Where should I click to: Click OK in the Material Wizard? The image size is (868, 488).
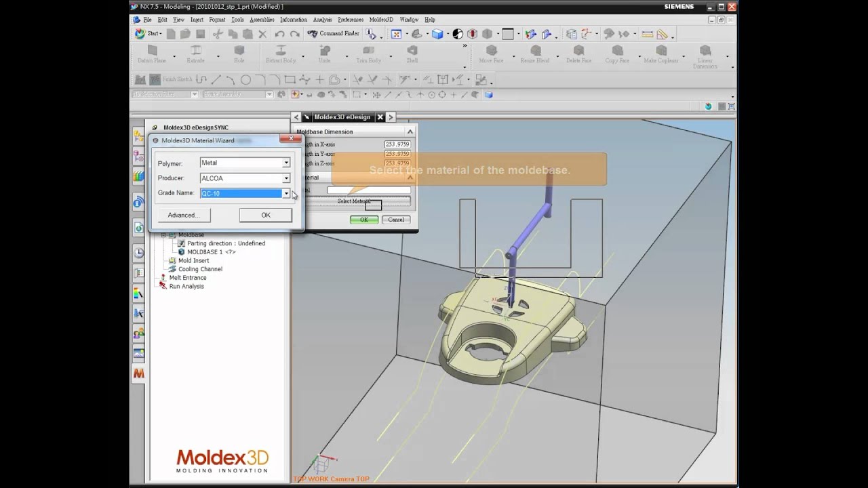(266, 215)
